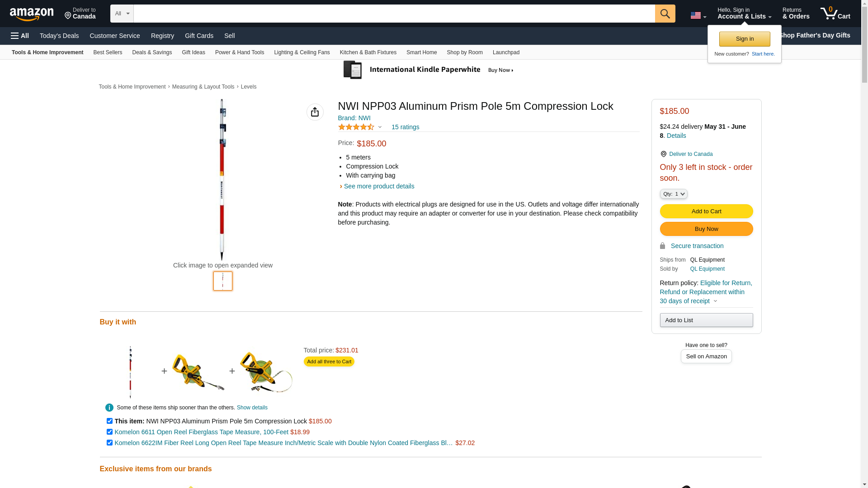Image resolution: width=868 pixels, height=488 pixels.
Task: Click the Amazon logo
Action: [32, 14]
